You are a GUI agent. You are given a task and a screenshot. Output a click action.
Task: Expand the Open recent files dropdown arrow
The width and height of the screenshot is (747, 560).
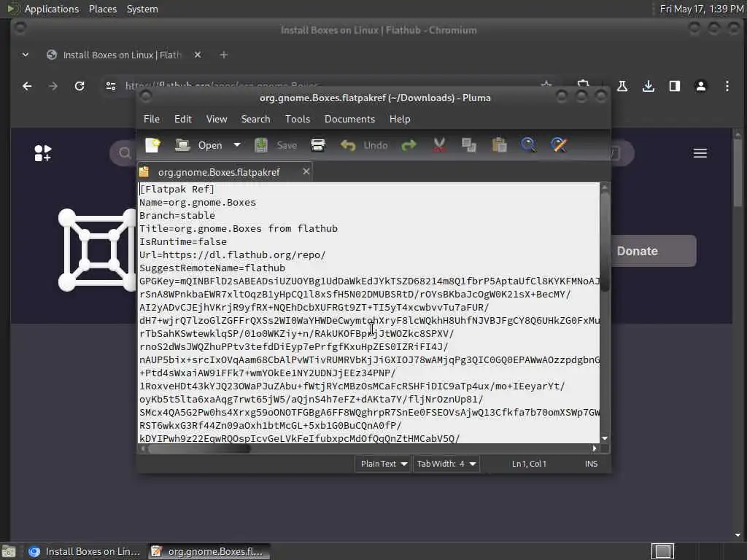point(237,145)
